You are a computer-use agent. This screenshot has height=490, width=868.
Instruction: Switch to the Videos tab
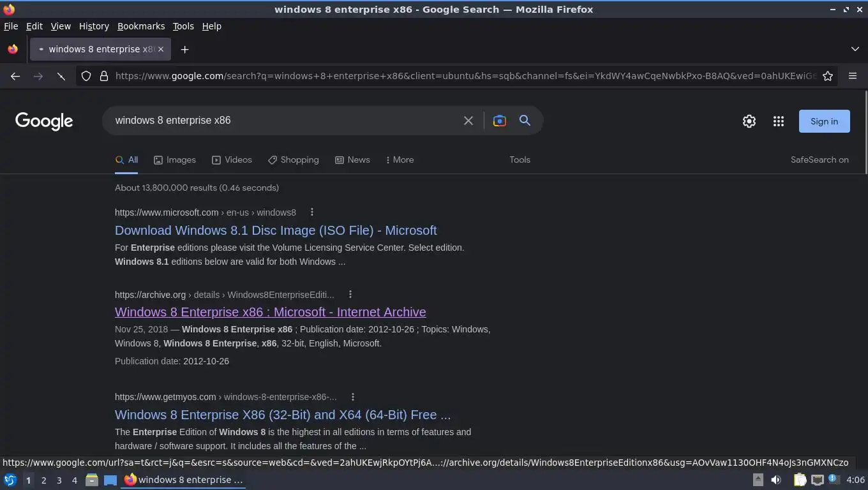click(x=232, y=160)
